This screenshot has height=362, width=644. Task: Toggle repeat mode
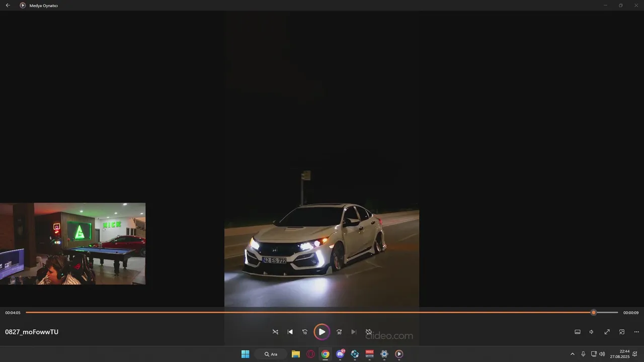pyautogui.click(x=368, y=332)
